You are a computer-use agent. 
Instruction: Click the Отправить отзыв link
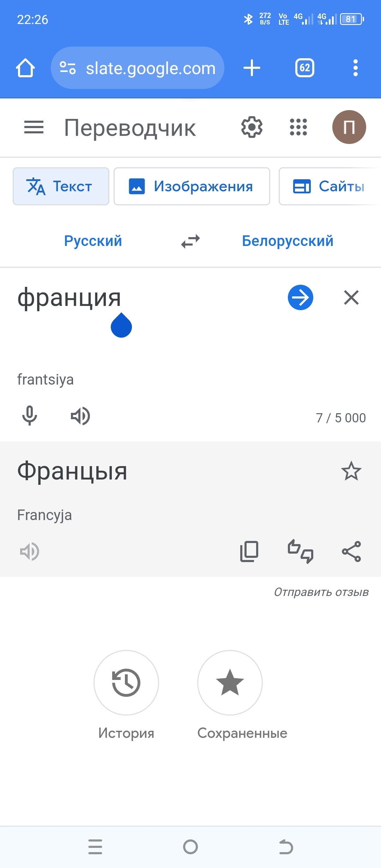[321, 592]
